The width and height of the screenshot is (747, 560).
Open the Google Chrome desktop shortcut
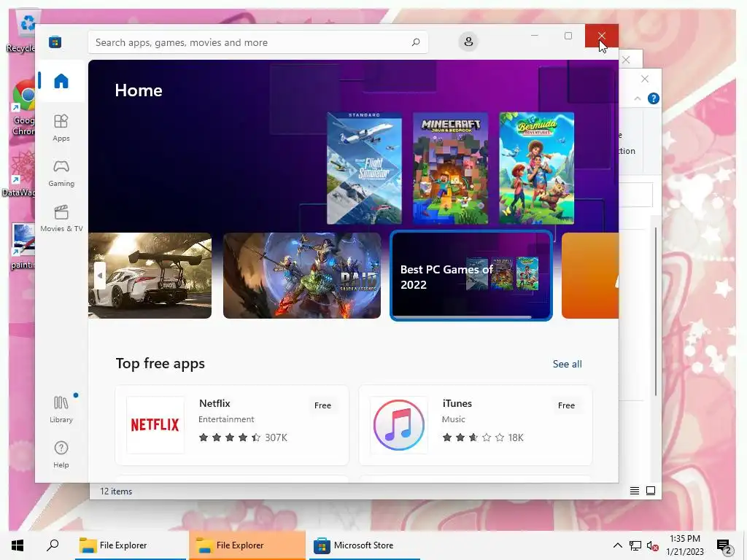[23, 108]
